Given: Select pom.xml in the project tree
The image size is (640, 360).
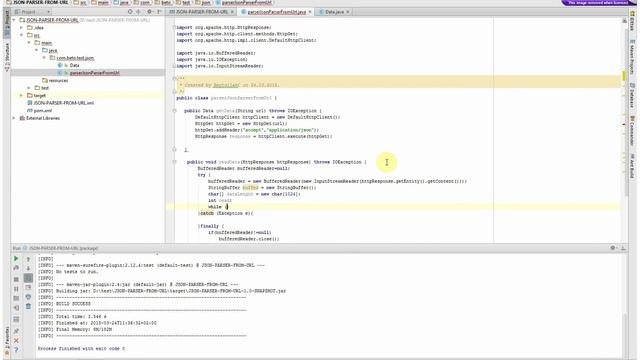Looking at the screenshot, I should pos(42,111).
